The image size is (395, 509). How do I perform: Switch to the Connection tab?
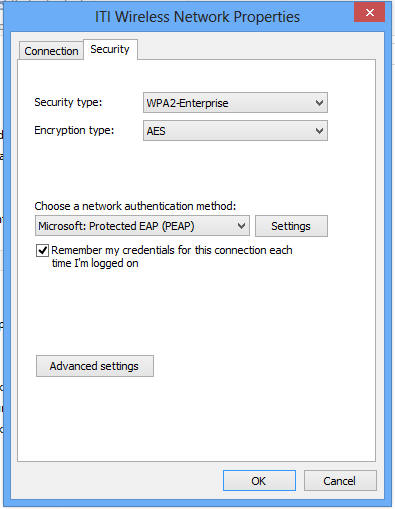click(x=51, y=51)
